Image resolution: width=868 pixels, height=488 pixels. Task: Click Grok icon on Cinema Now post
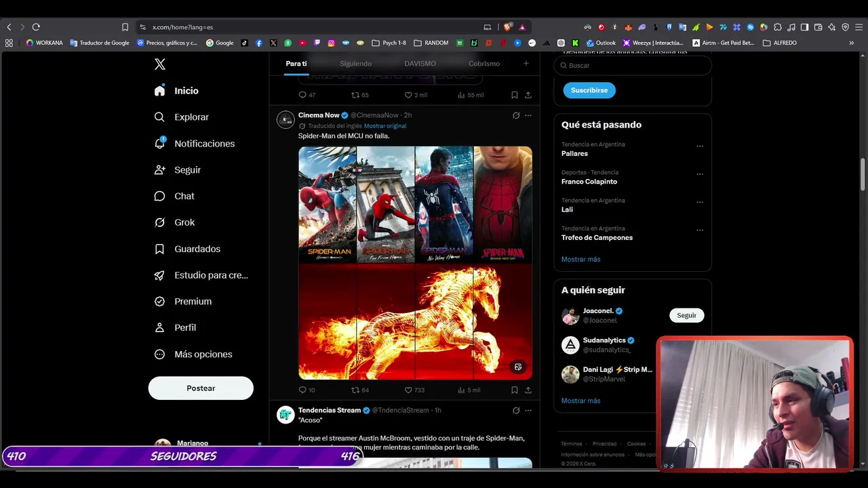click(x=516, y=115)
